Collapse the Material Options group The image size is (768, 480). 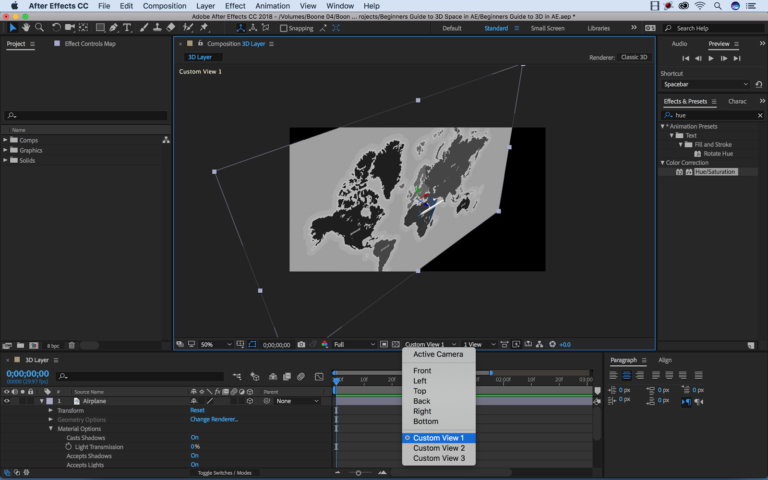(x=50, y=429)
